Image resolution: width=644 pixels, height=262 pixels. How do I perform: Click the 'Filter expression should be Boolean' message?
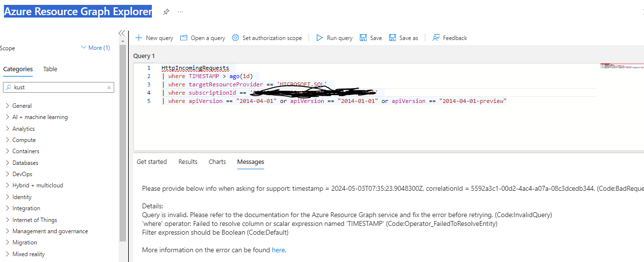click(215, 232)
